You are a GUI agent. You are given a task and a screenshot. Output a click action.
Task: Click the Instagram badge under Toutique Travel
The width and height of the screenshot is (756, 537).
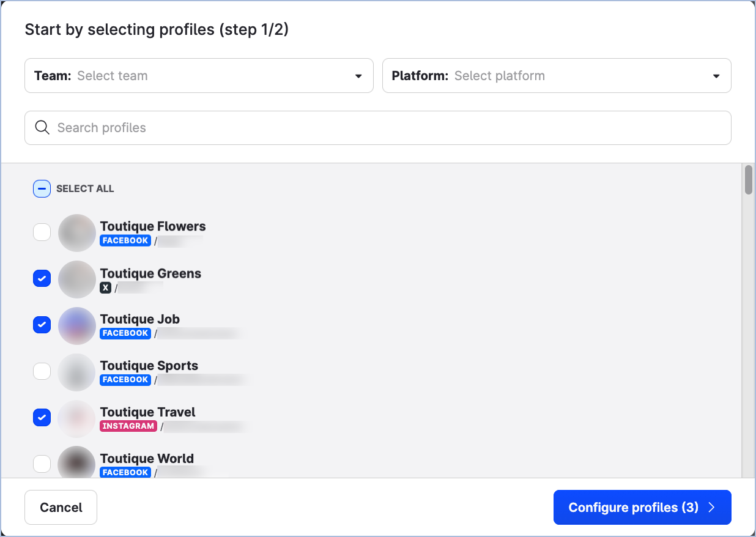click(128, 426)
